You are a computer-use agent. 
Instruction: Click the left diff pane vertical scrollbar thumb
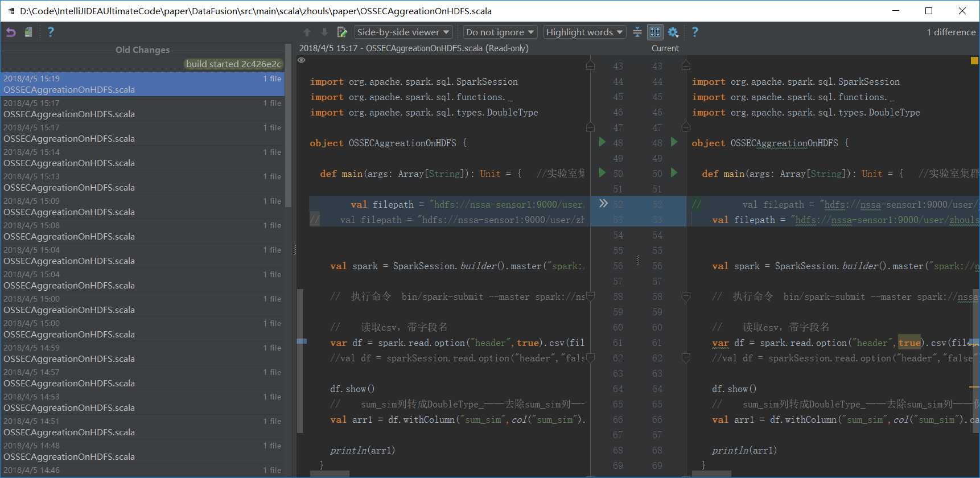[300, 361]
